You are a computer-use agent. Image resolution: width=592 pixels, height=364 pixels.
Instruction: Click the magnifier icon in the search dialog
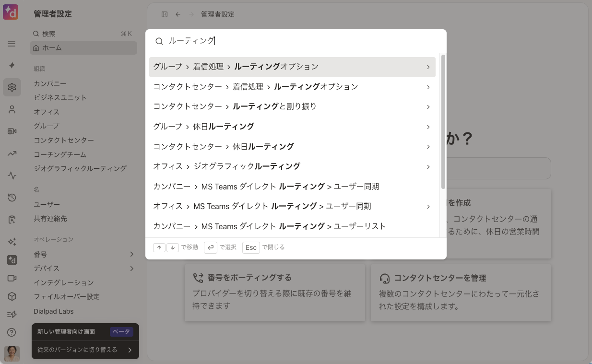click(x=159, y=41)
